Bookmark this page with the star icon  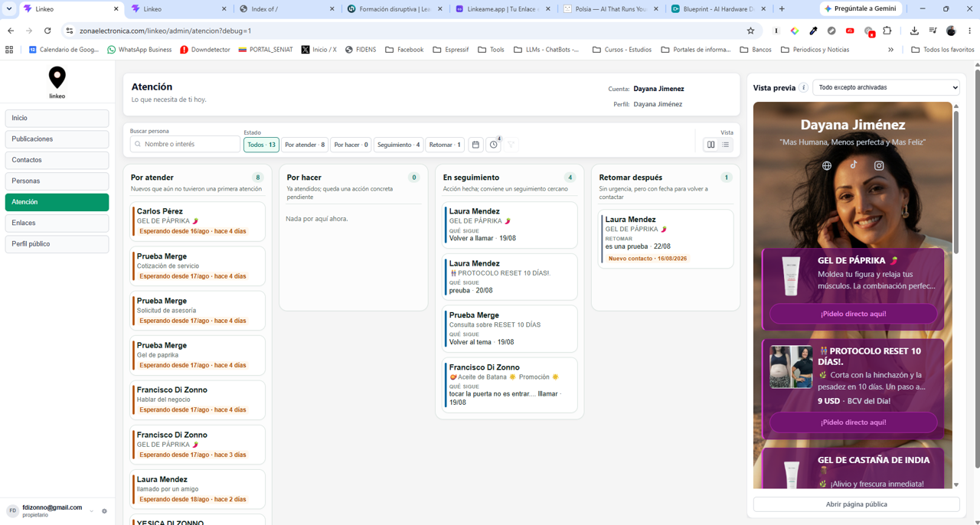point(750,31)
